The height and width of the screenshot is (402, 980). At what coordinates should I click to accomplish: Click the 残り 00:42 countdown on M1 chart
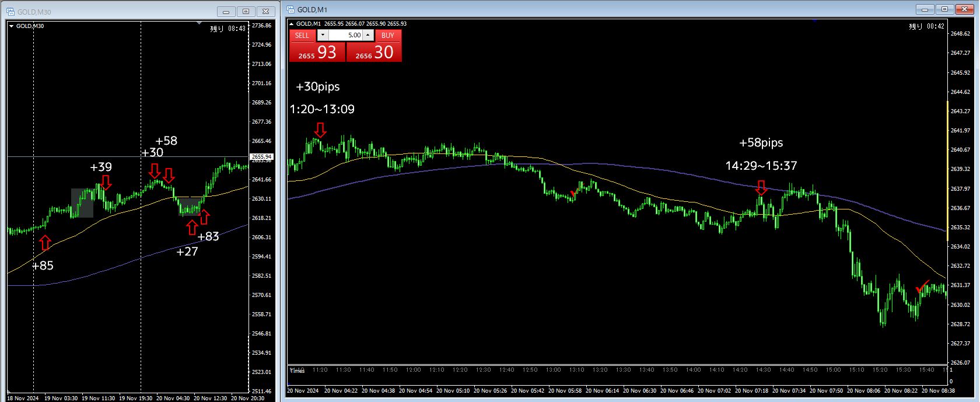coord(927,26)
